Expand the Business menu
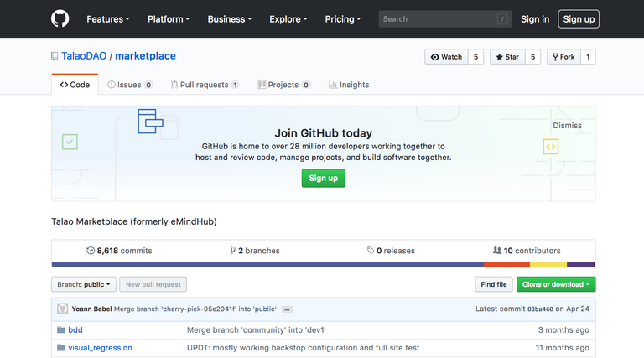Screen dimensions: 644x358 230,19
